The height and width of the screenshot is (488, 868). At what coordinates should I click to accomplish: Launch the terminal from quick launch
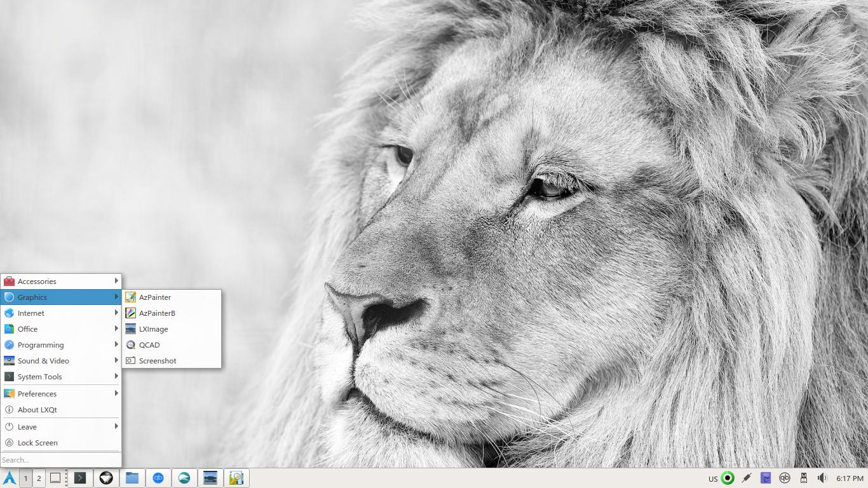pos(80,478)
